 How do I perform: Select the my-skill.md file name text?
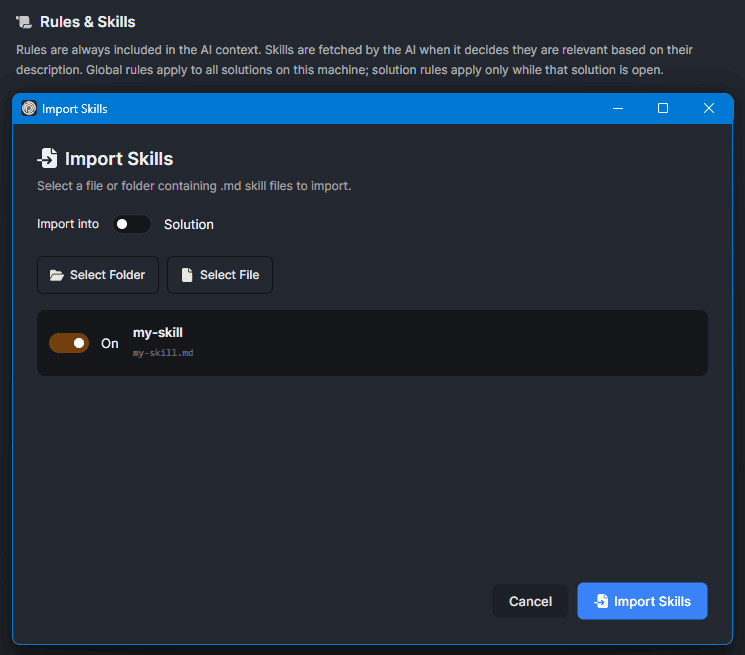click(x=163, y=353)
